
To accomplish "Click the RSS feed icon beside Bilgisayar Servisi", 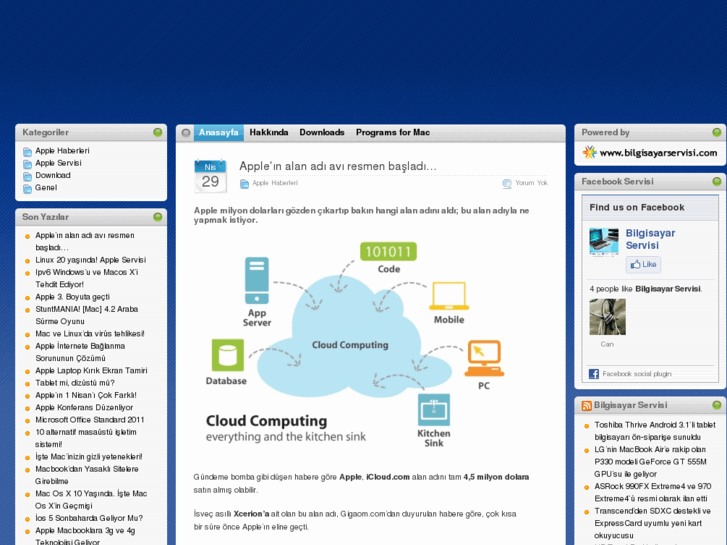I will (x=587, y=406).
